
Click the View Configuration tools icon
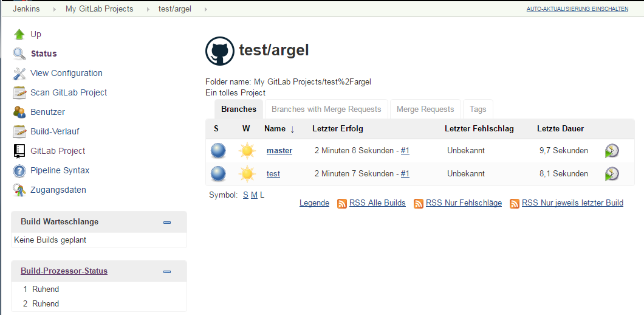pos(19,73)
